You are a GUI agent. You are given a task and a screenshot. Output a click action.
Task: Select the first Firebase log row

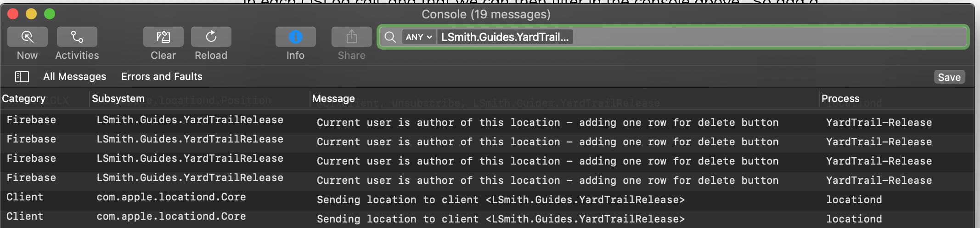click(x=487, y=122)
